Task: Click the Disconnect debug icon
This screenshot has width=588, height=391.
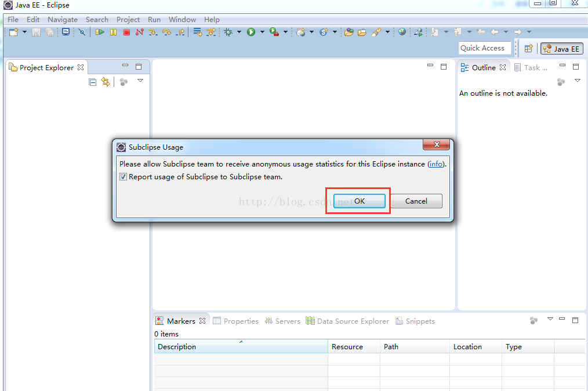Action: [140, 32]
